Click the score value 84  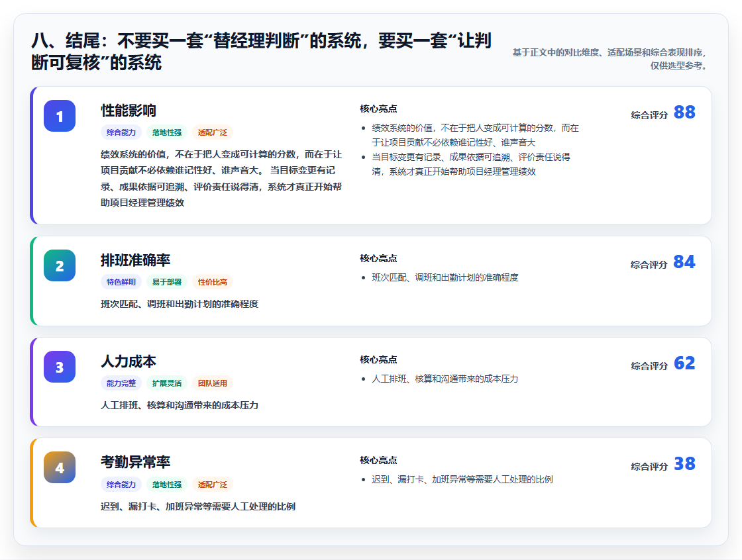tap(684, 261)
